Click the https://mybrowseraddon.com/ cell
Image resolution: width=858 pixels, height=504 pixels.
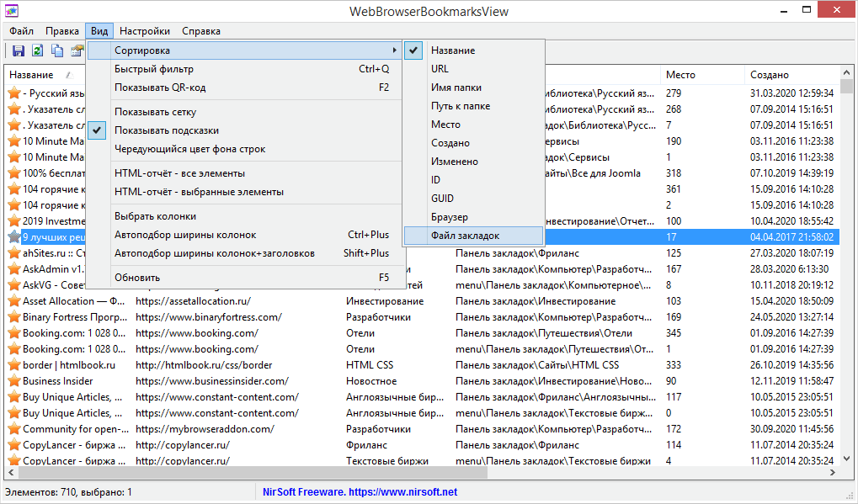205,429
